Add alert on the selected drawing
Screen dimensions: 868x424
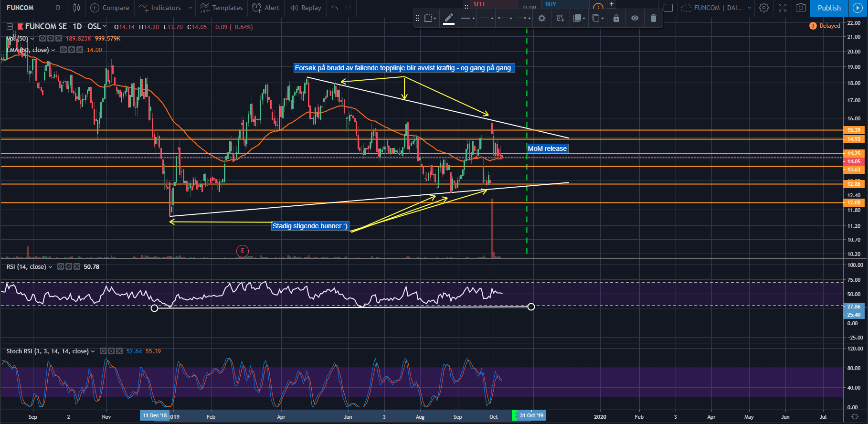point(561,18)
